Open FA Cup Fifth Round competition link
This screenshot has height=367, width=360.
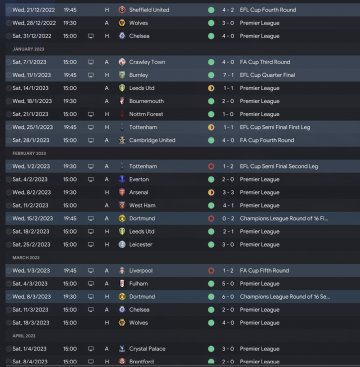pyautogui.click(x=264, y=271)
